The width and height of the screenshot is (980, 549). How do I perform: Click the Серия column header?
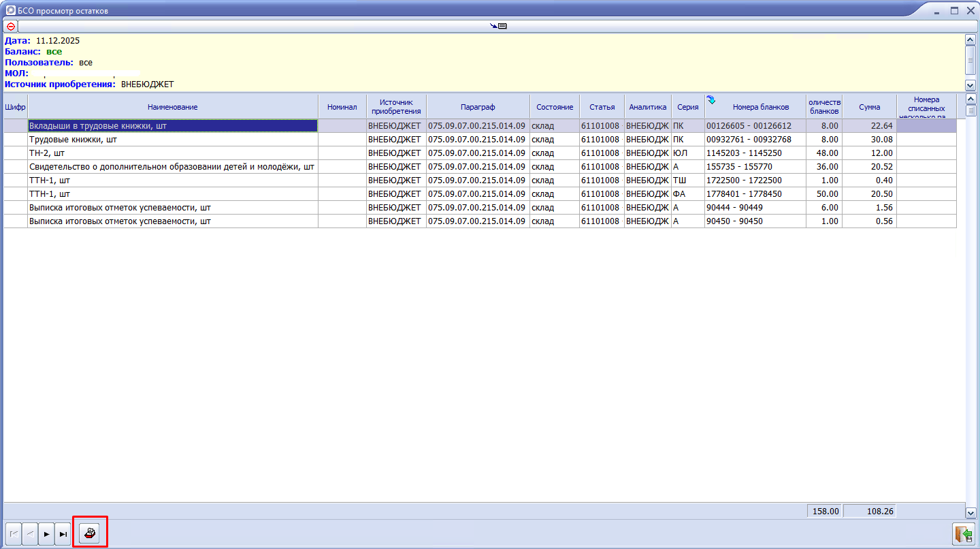687,107
